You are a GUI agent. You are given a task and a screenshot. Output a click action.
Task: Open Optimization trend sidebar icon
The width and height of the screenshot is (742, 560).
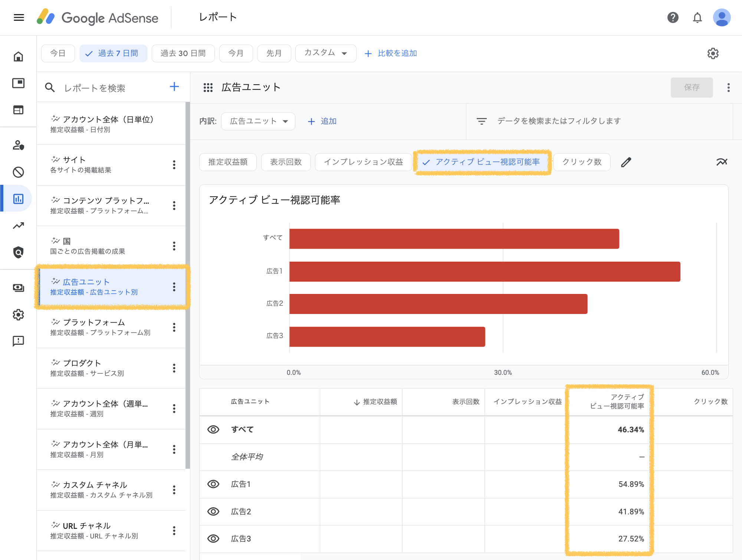[x=18, y=226]
